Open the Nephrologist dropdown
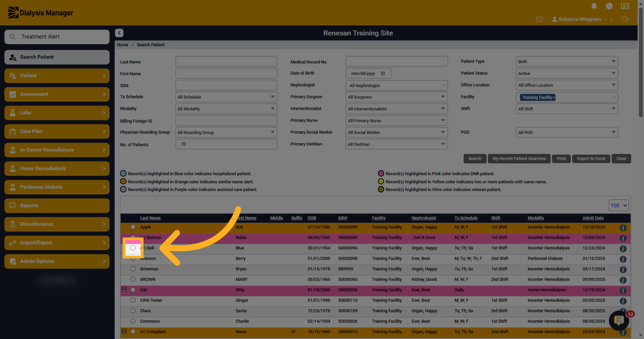The width and height of the screenshot is (644, 339). pyautogui.click(x=397, y=85)
